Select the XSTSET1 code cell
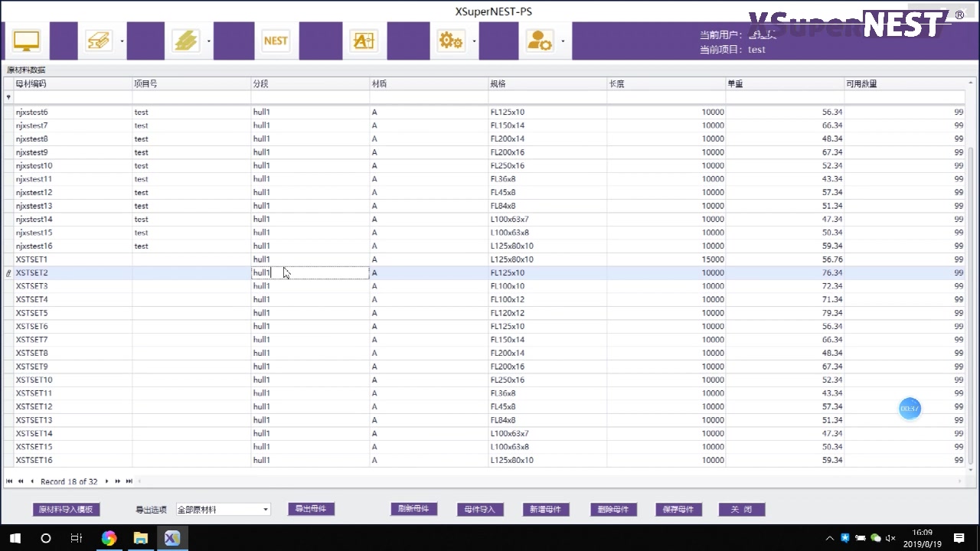The height and width of the screenshot is (551, 980). (x=73, y=259)
